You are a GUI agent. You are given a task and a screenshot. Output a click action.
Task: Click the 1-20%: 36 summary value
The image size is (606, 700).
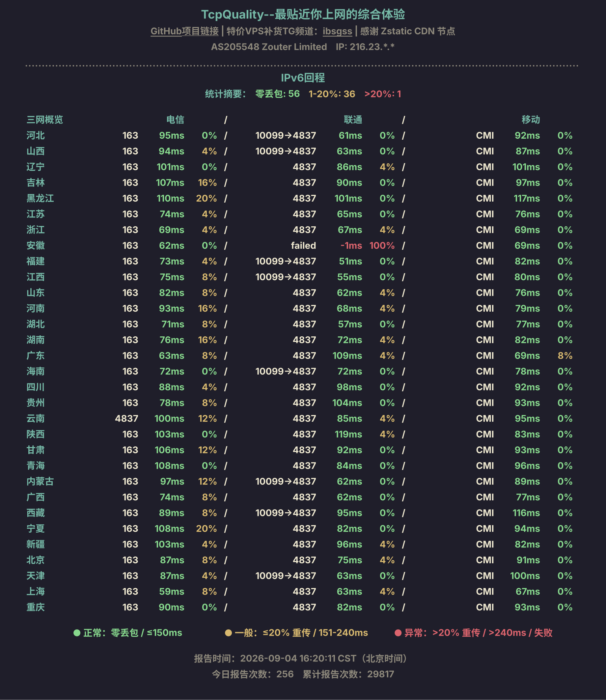pos(332,94)
